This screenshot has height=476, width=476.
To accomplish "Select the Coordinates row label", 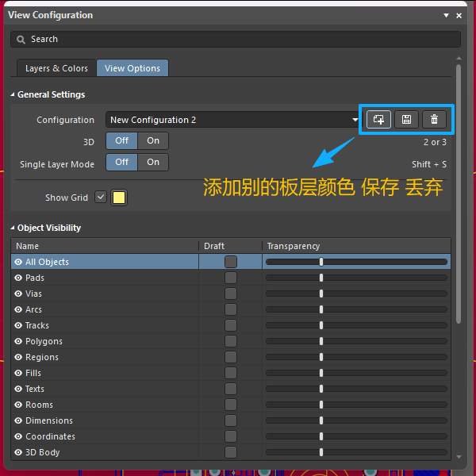I will [x=51, y=436].
